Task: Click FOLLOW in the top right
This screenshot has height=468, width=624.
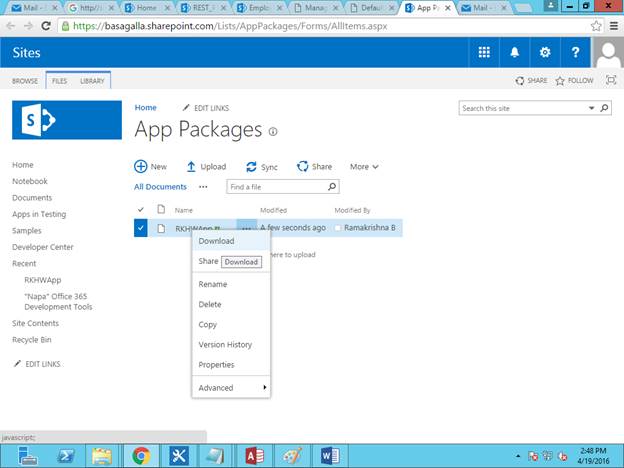Action: click(574, 81)
